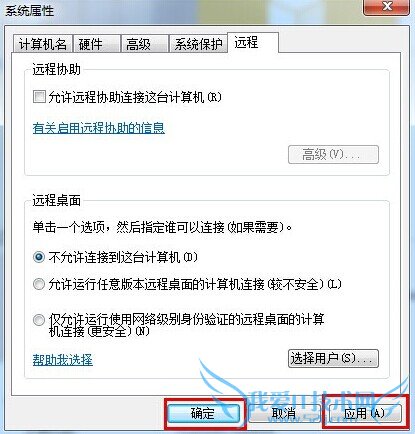
Task: Go to the 高级 tab
Action: click(144, 44)
